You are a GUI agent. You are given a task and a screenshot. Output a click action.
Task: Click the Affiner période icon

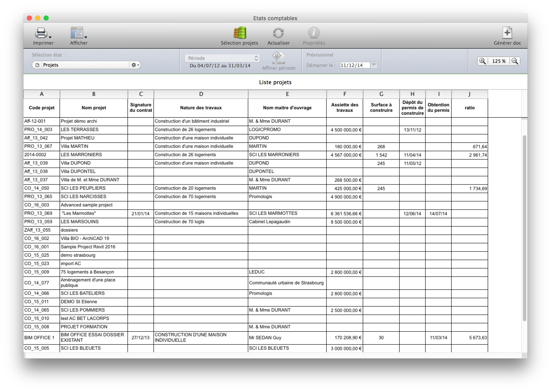(x=278, y=57)
